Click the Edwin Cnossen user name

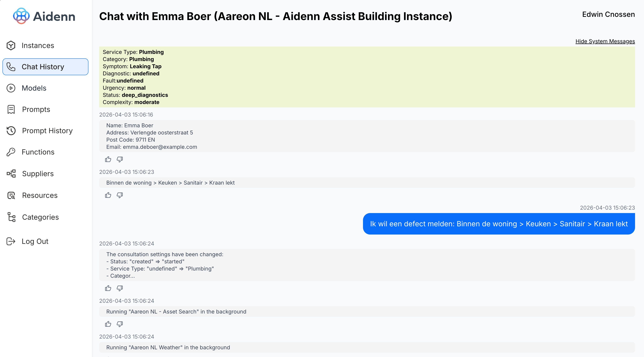[x=609, y=15]
